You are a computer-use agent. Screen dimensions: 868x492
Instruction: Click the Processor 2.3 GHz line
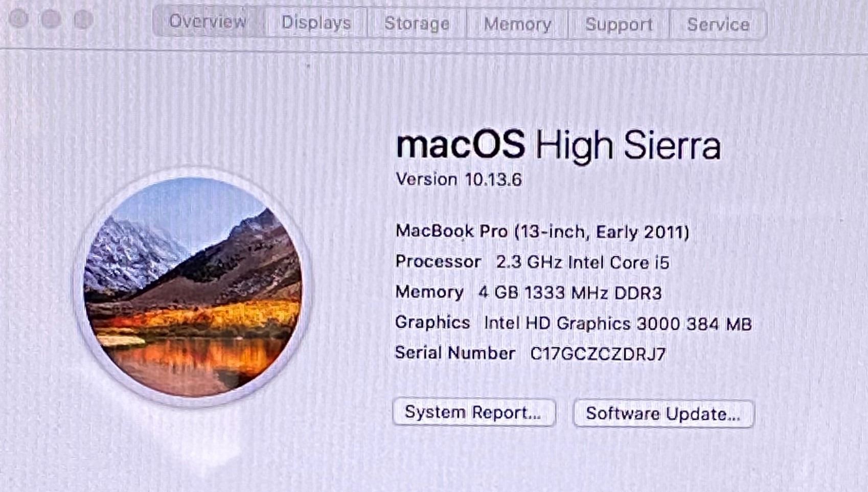(x=532, y=262)
